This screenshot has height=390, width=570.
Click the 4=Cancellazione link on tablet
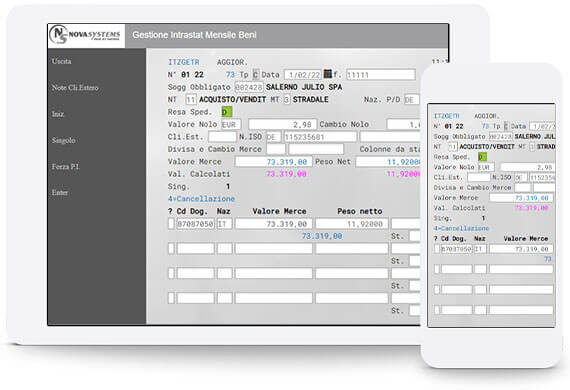[x=201, y=199]
